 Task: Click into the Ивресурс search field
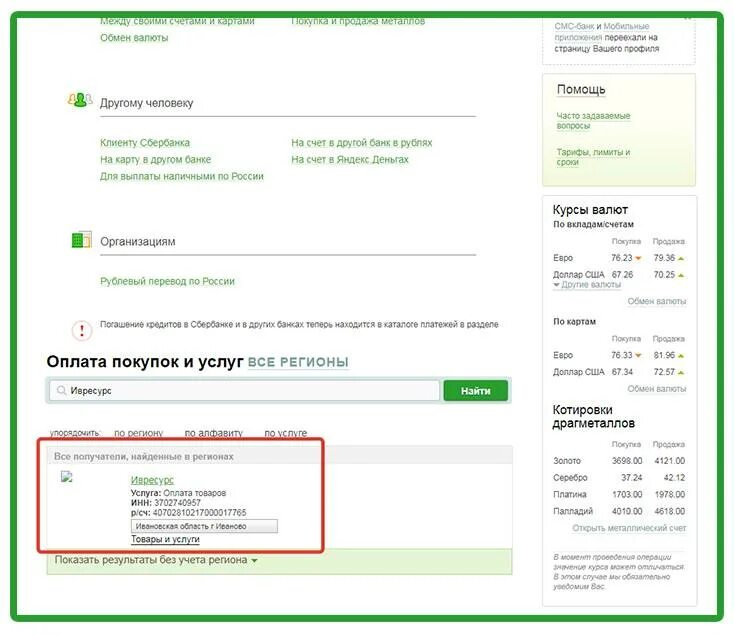(x=244, y=390)
